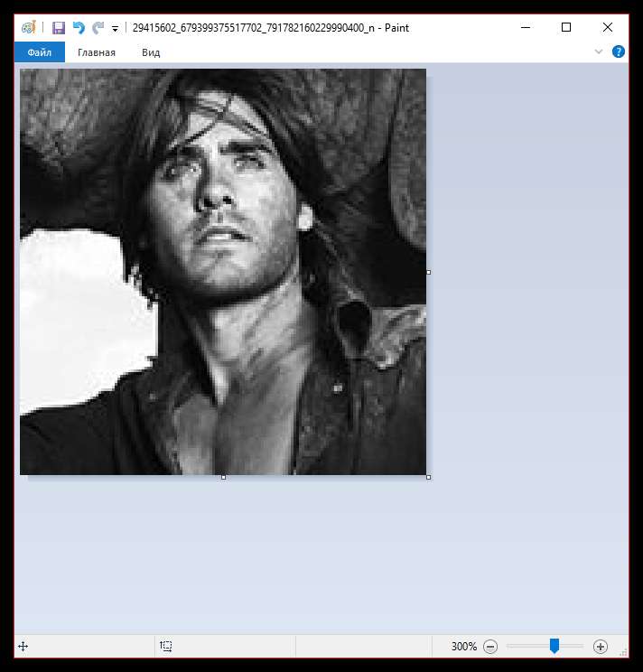643x672 pixels.
Task: Save the image with the floppy disk icon
Action: click(59, 28)
